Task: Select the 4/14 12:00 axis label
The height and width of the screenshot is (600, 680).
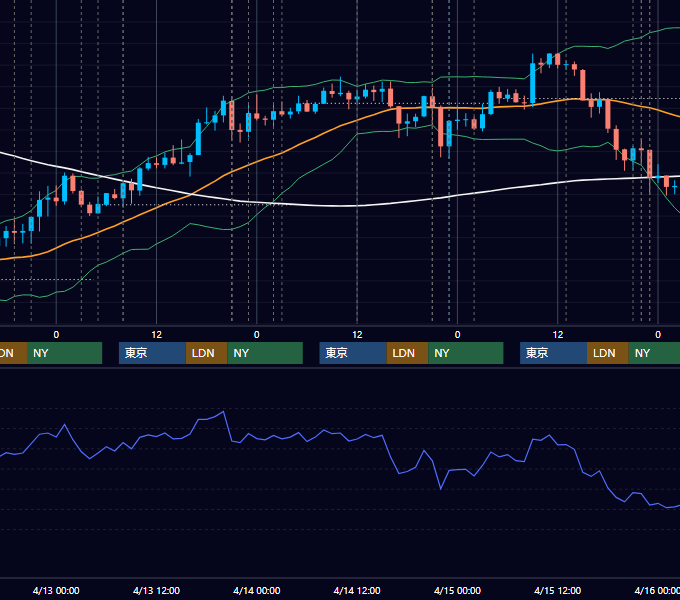Action: 357,590
